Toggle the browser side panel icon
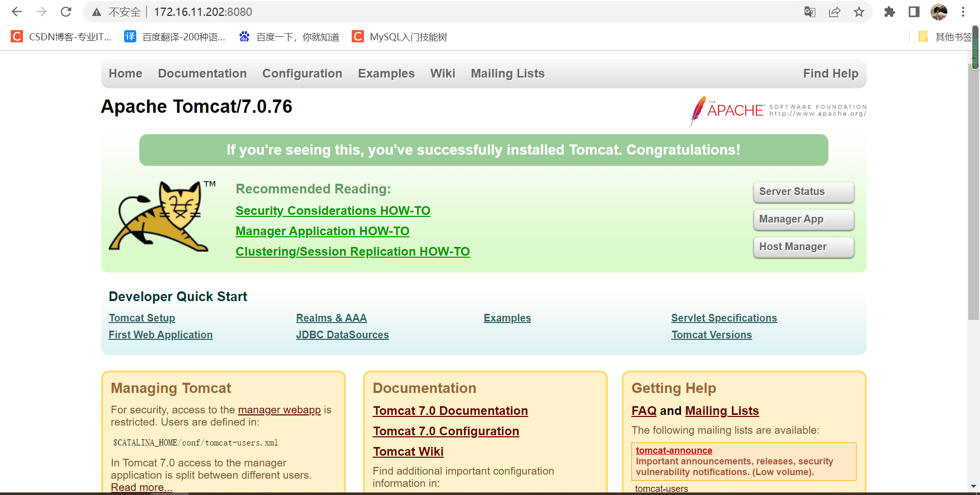This screenshot has height=495, width=980. (914, 12)
